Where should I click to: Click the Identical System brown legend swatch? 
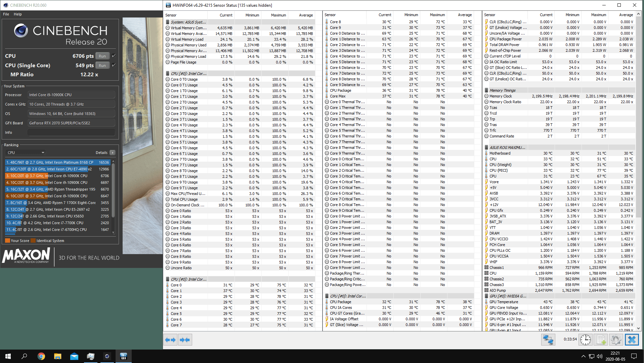(33, 241)
